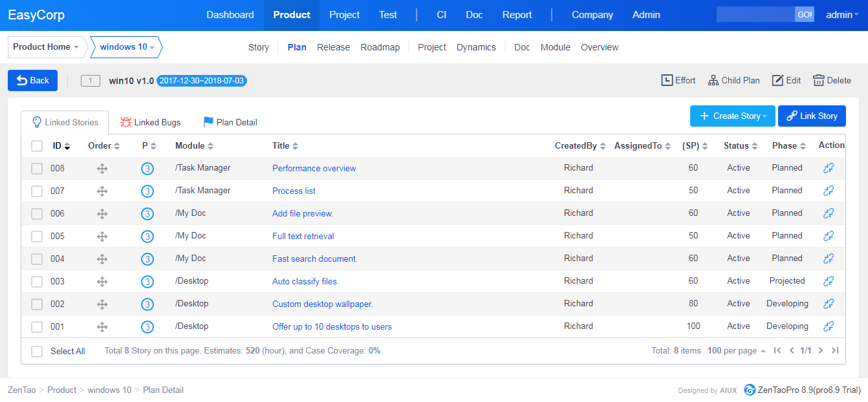Open the Performance overview story link
Viewport: 868px width, 402px height.
pyautogui.click(x=314, y=168)
